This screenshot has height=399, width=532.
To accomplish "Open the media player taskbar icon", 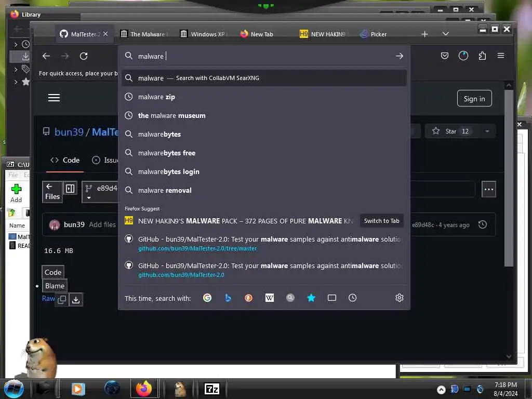I will point(78,389).
